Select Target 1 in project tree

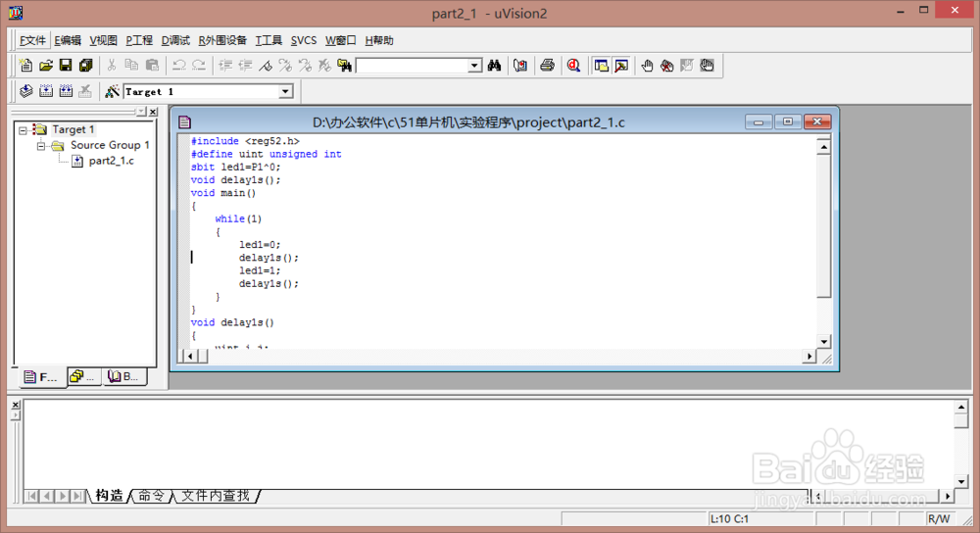(x=73, y=129)
